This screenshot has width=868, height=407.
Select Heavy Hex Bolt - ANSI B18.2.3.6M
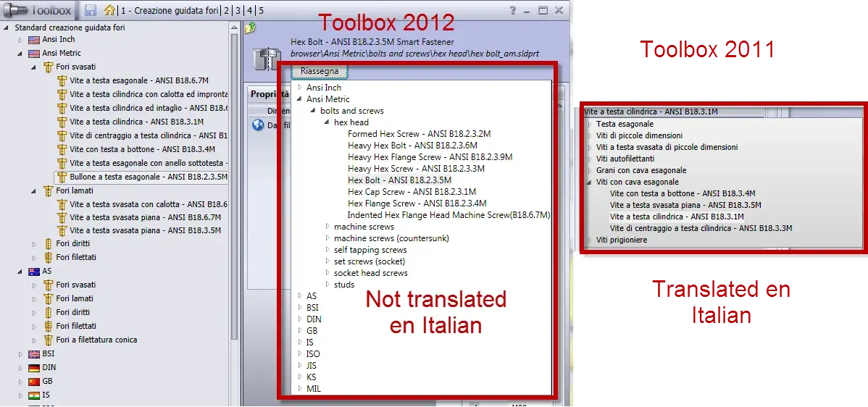(x=412, y=146)
